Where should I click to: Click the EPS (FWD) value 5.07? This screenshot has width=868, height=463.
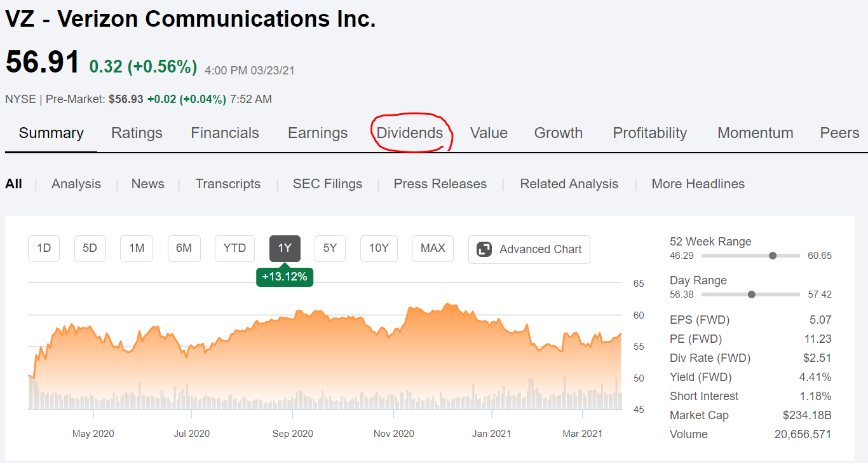[x=820, y=320]
